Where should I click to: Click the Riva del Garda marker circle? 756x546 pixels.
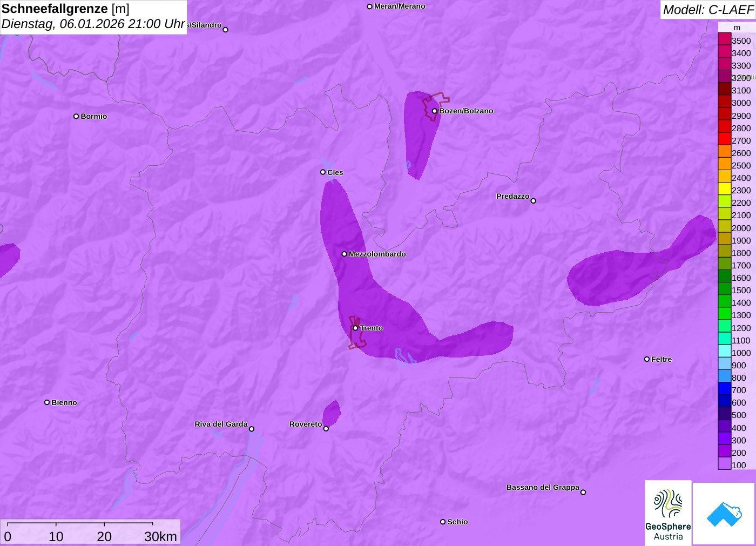pyautogui.click(x=252, y=429)
